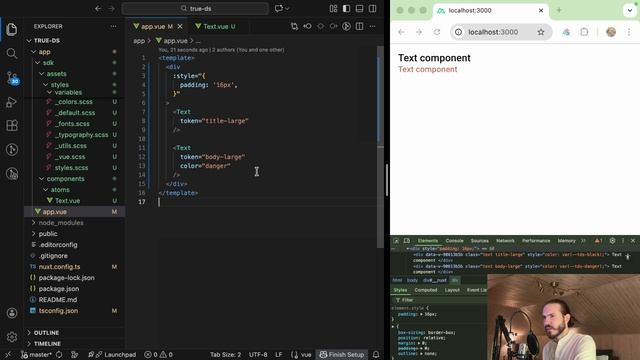Open styles.scss file
Screen dimensions: 640x360
click(71, 168)
